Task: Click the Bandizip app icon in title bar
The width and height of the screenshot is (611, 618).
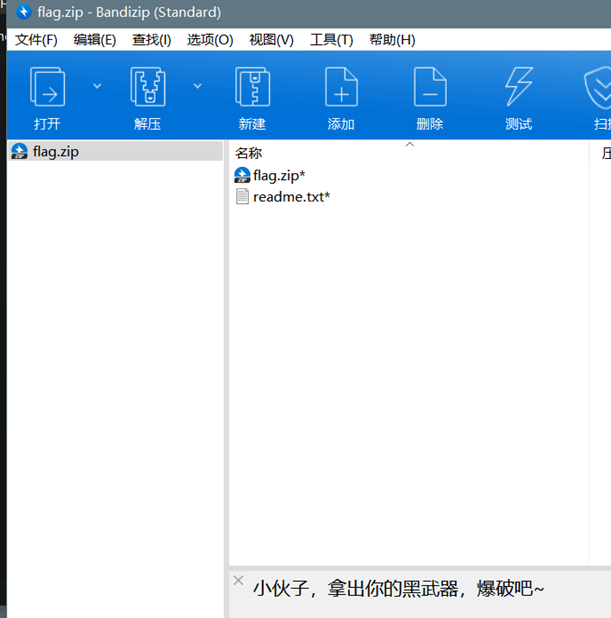Action: [23, 13]
